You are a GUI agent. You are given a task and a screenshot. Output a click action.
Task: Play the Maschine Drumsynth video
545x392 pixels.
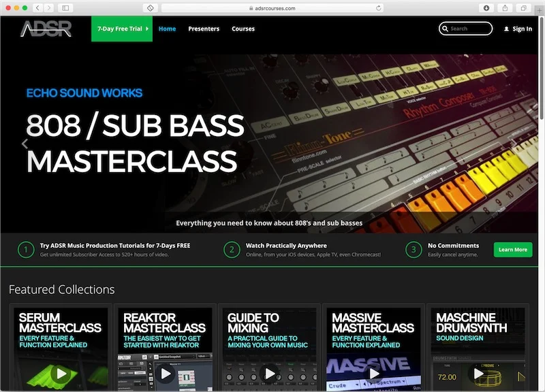[x=478, y=374]
